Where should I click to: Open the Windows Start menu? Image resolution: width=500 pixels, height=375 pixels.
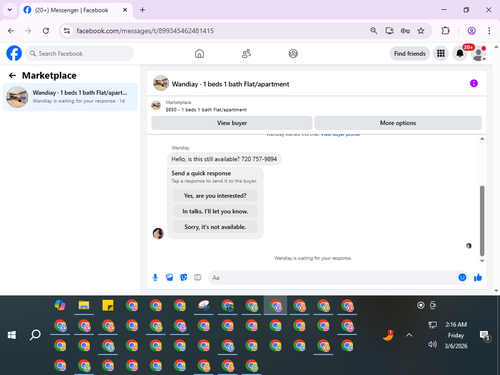click(12, 335)
